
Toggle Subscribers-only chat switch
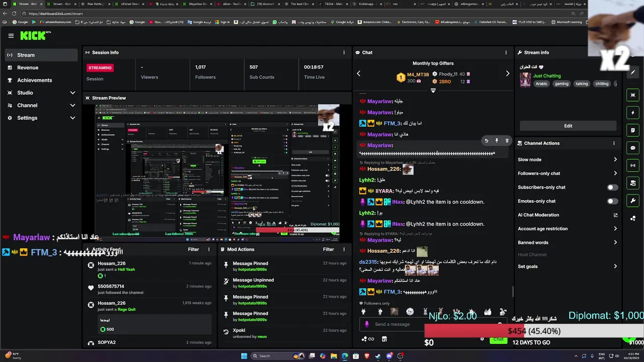pyautogui.click(x=612, y=188)
